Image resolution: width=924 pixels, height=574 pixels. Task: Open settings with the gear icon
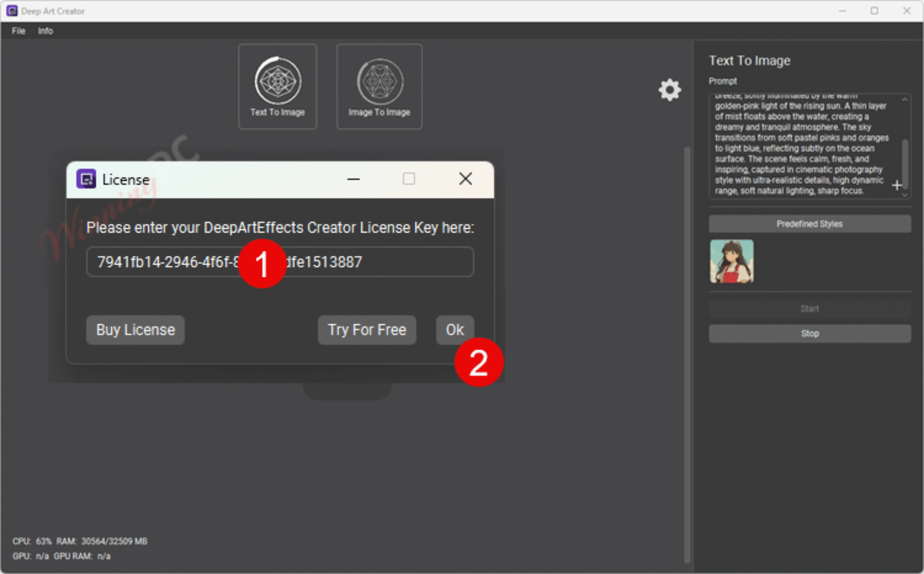[x=670, y=90]
